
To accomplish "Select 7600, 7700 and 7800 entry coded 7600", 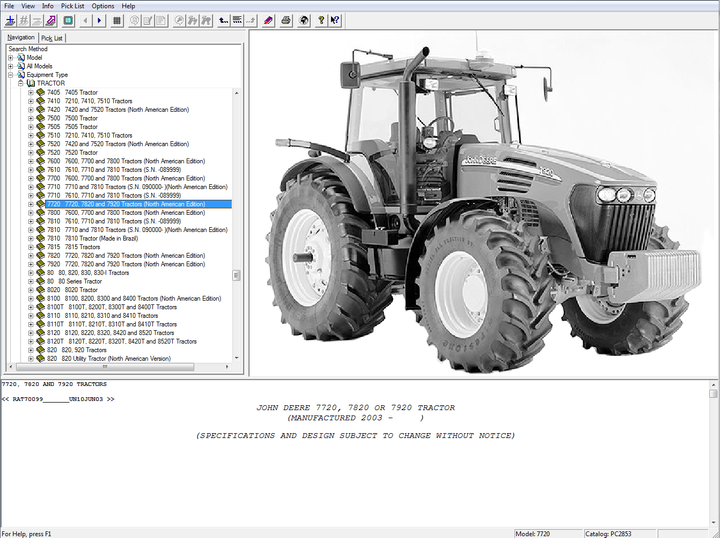I will click(x=126, y=161).
